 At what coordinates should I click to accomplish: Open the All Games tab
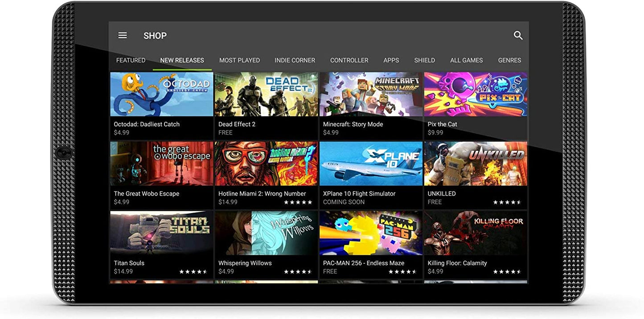(466, 60)
